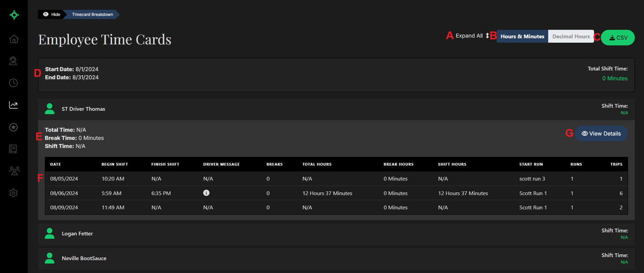Select the Timecard Breakdown breadcrumb tab

coord(92,14)
